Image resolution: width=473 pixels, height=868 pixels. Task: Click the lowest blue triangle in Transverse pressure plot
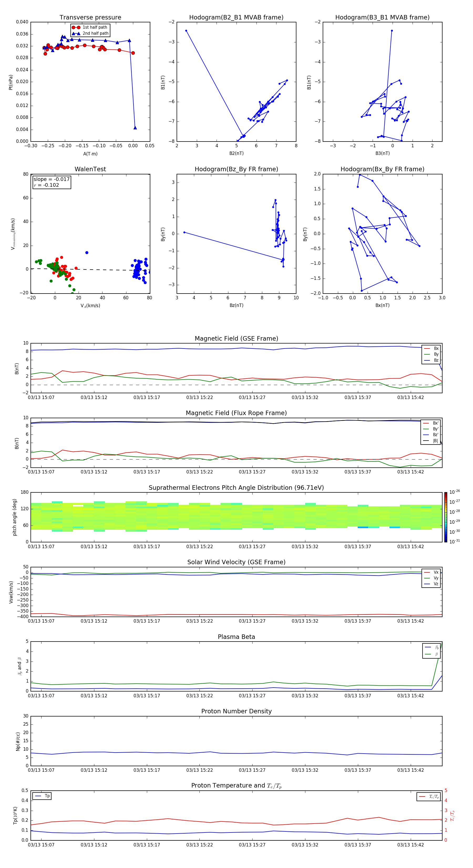coord(135,128)
